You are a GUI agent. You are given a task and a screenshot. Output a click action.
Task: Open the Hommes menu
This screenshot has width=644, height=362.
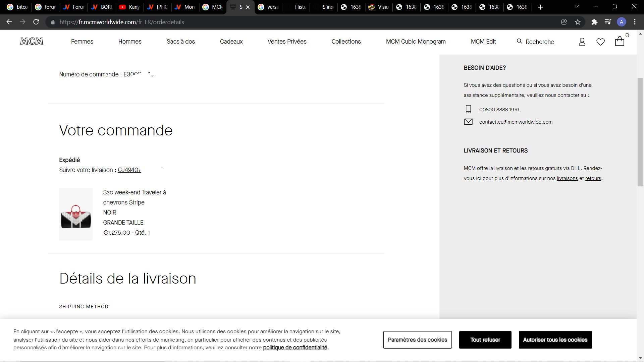point(130,42)
